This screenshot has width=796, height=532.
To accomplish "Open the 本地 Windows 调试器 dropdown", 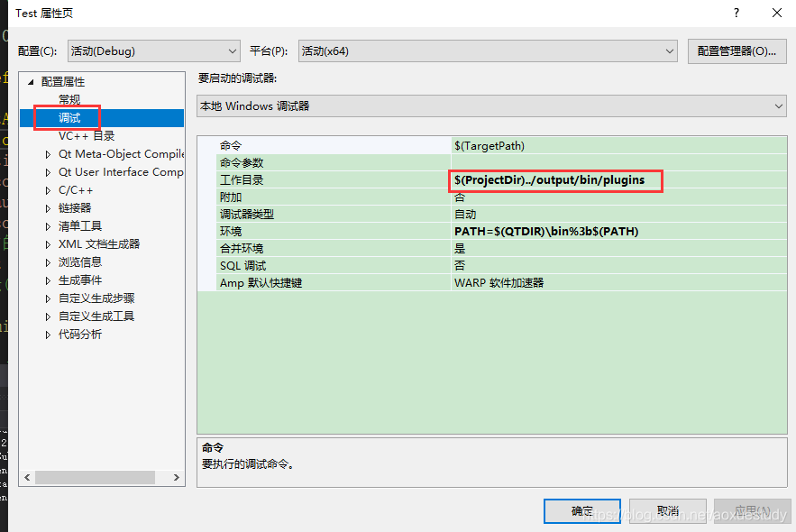I will (x=779, y=105).
